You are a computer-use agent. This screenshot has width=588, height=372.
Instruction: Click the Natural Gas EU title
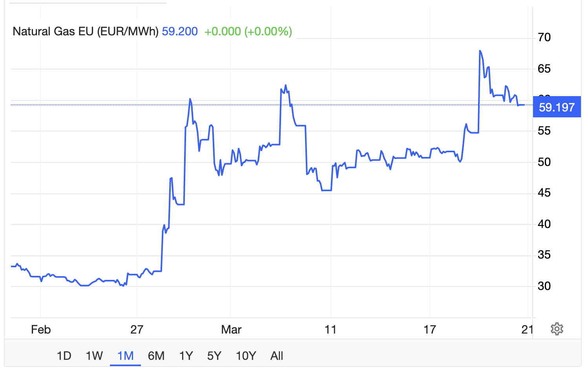pos(85,31)
